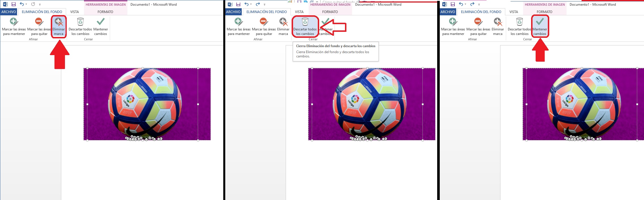Open FORMATO tab in left window

click(x=105, y=12)
